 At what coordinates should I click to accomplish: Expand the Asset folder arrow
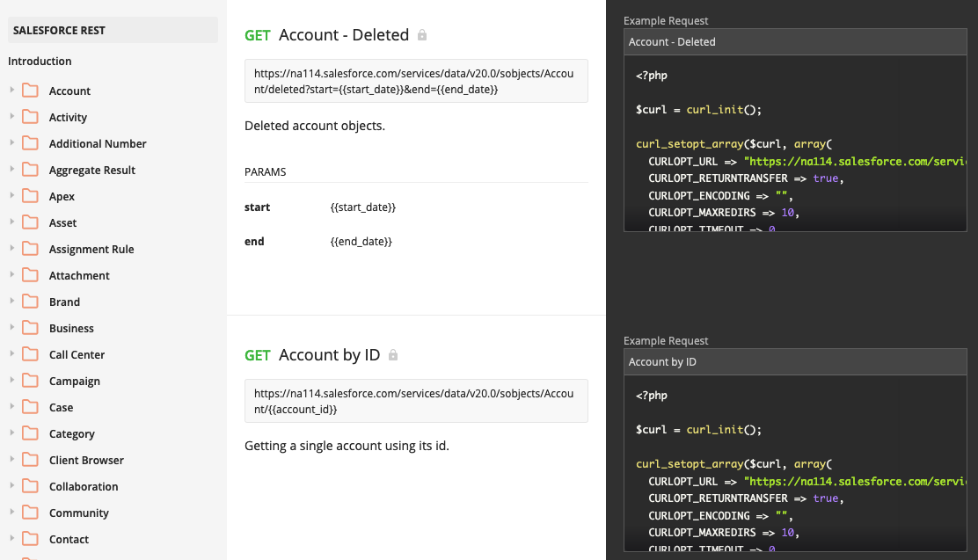(11, 222)
